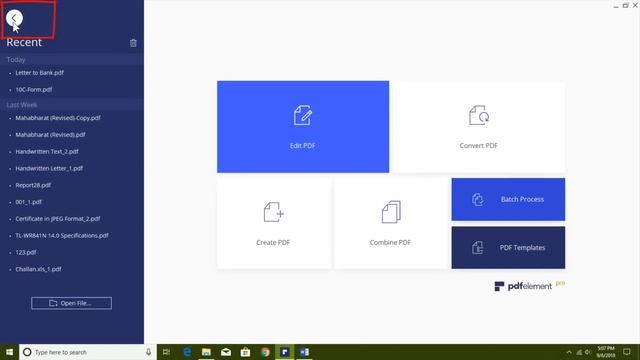Open 10C-Form.pdf from recent list
This screenshot has height=360, width=640.
tap(33, 89)
